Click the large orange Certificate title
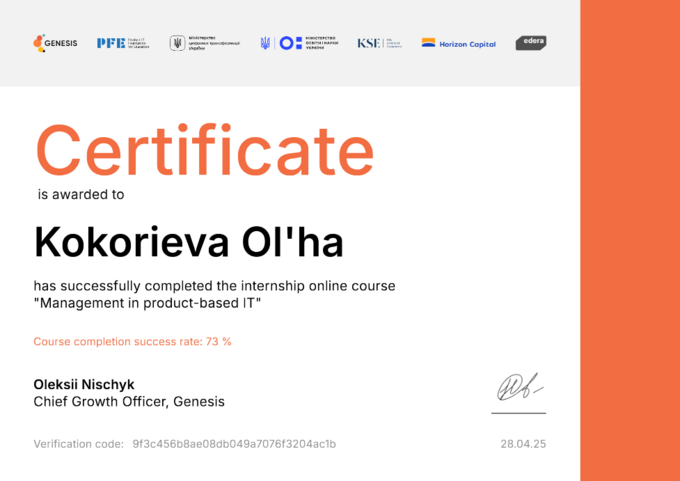 coord(205,150)
